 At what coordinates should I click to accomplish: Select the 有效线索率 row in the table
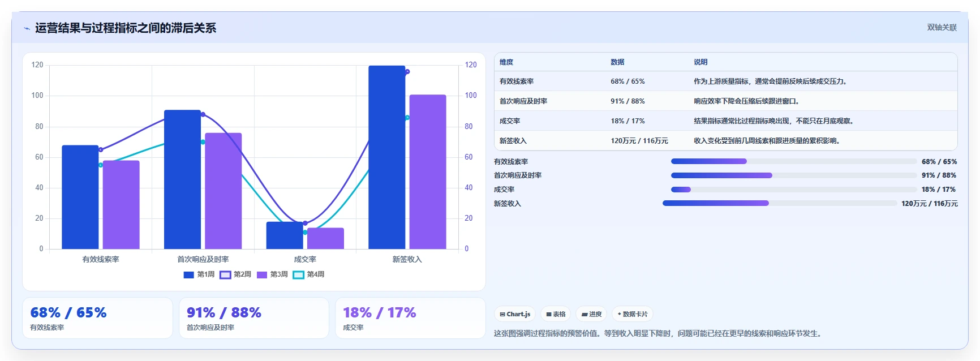pyautogui.click(x=726, y=81)
